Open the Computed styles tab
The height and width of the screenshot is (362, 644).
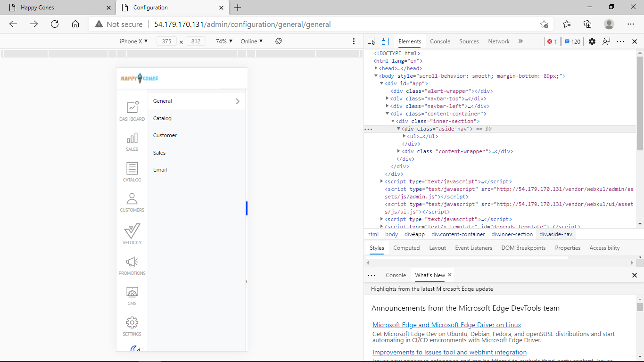[x=406, y=248]
